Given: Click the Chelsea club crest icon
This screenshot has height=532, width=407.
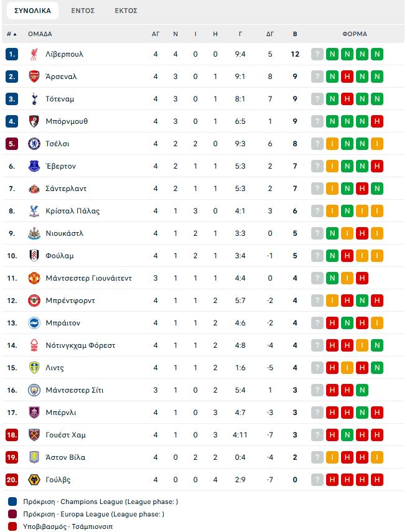Looking at the screenshot, I should click(34, 144).
